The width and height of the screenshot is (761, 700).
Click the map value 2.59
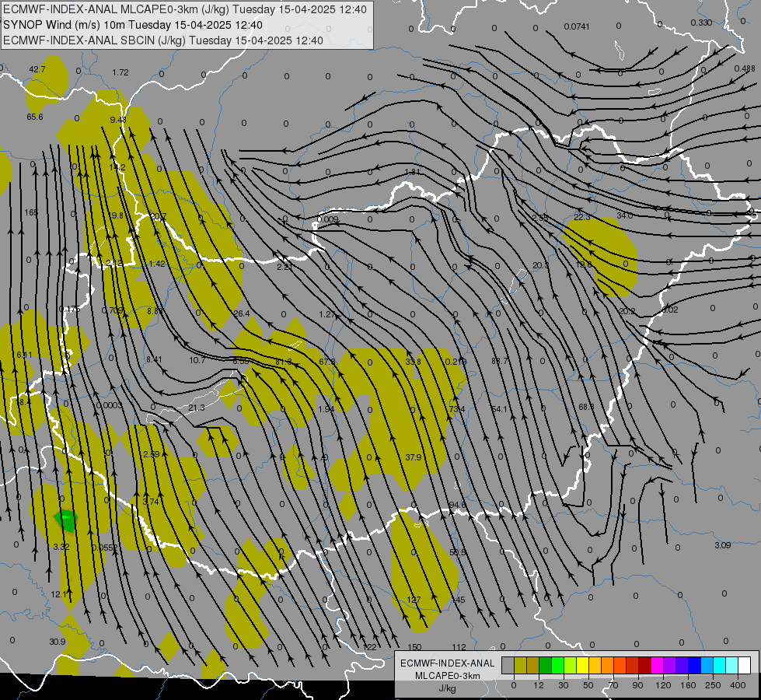(x=152, y=454)
